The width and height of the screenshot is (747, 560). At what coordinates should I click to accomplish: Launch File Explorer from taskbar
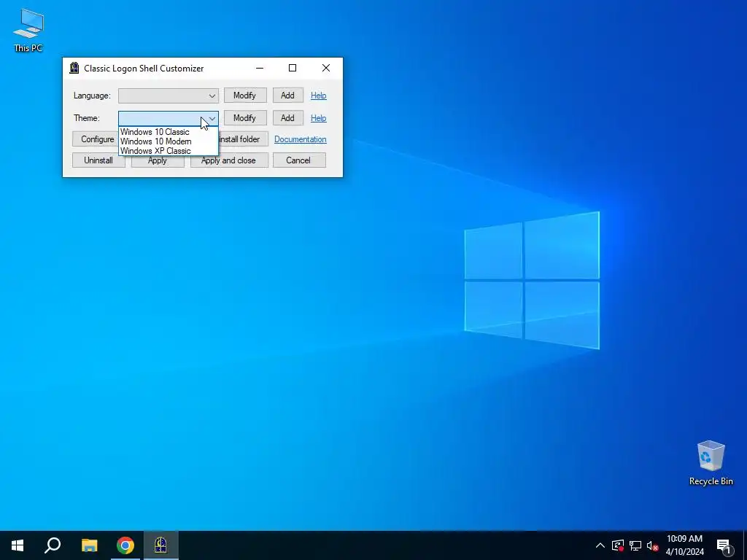point(89,545)
